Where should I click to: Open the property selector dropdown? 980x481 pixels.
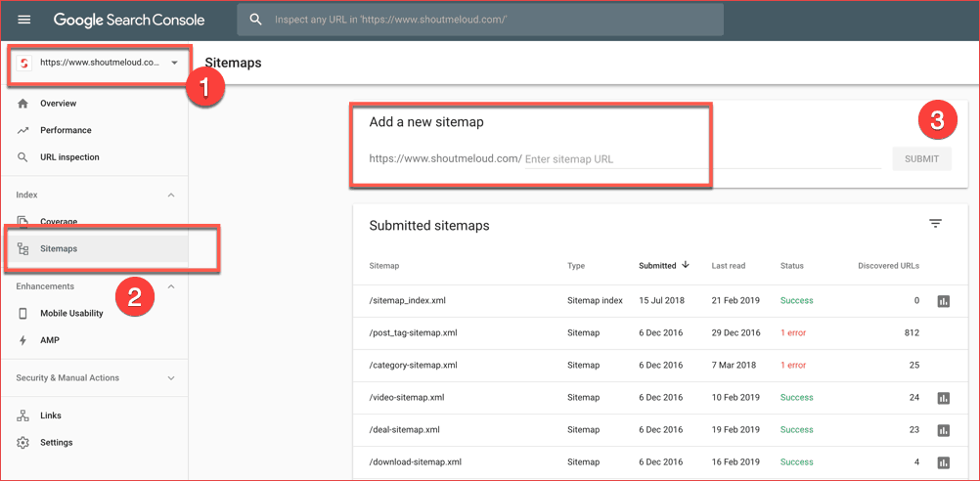click(x=174, y=64)
